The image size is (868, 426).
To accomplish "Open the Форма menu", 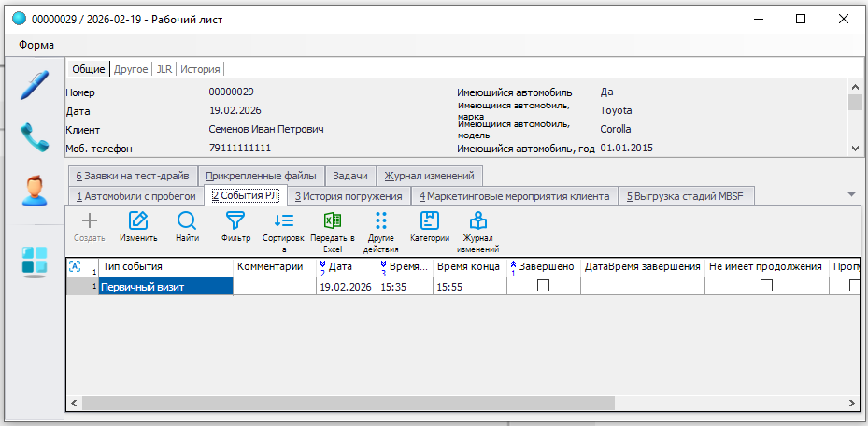I will point(36,44).
